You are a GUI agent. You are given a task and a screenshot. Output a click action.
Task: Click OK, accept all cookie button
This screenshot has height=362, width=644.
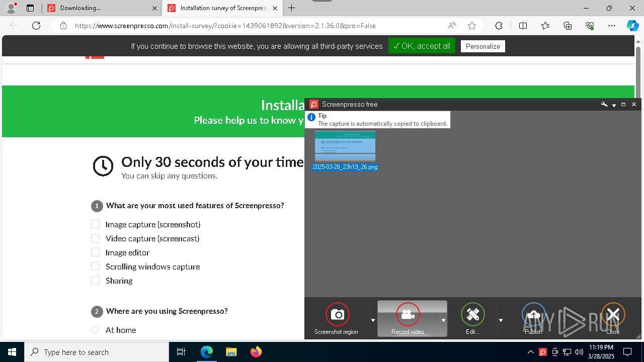[422, 46]
